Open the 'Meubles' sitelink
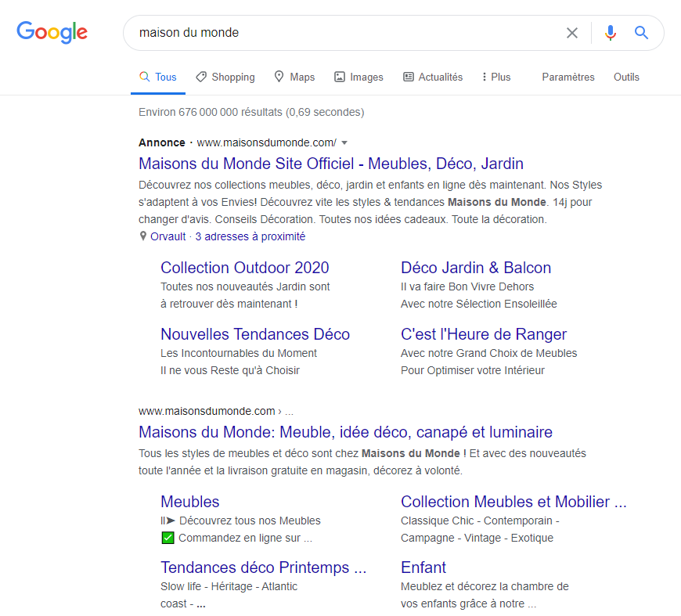The image size is (681, 616). (190, 502)
